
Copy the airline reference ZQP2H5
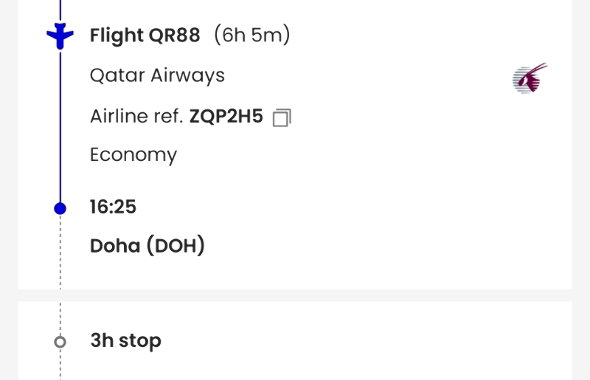[282, 118]
